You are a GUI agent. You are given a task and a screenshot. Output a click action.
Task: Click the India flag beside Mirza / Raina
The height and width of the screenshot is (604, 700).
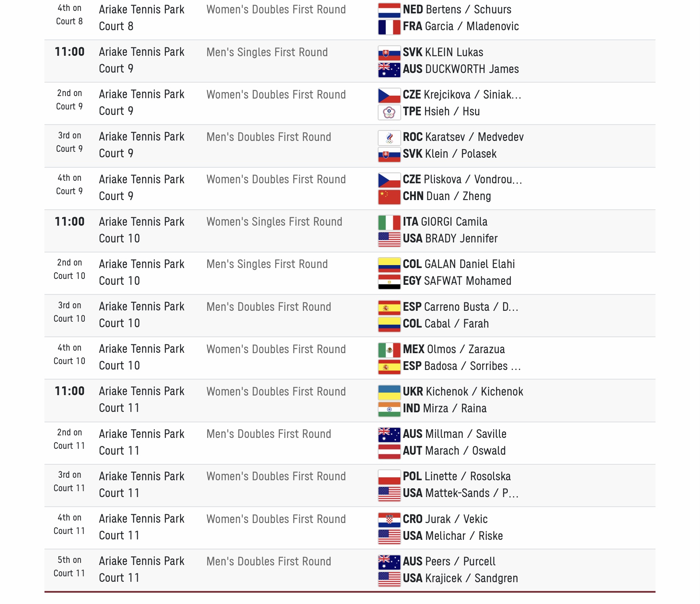point(389,409)
